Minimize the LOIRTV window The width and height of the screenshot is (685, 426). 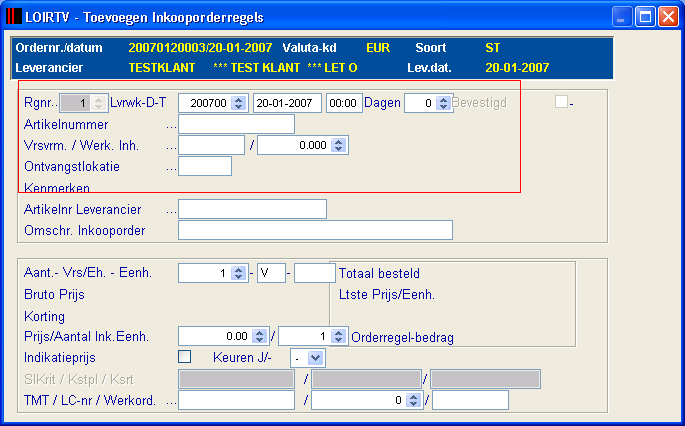[621, 17]
